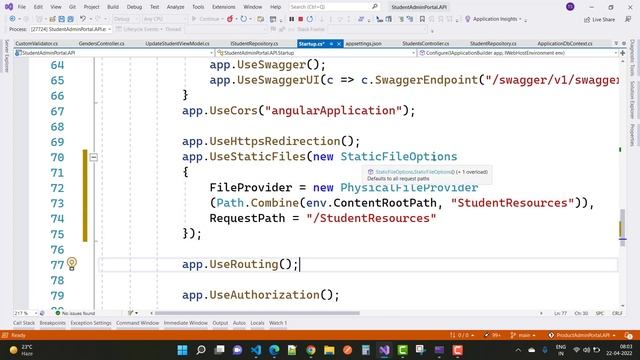Click the CRLF line ending indicator
640x360 pixels.
coord(617,313)
